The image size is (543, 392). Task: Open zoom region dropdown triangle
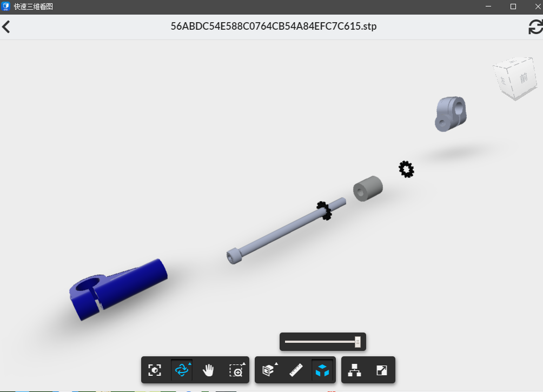tap(244, 363)
